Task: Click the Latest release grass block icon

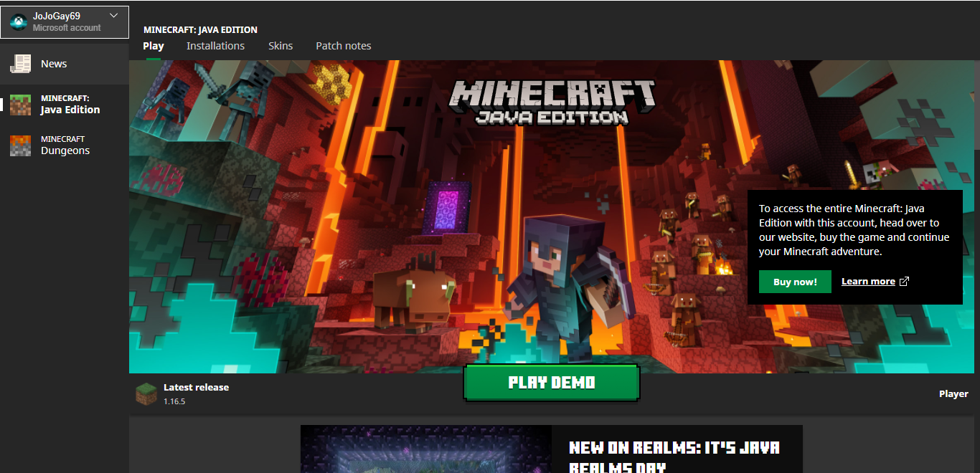Action: pyautogui.click(x=146, y=393)
